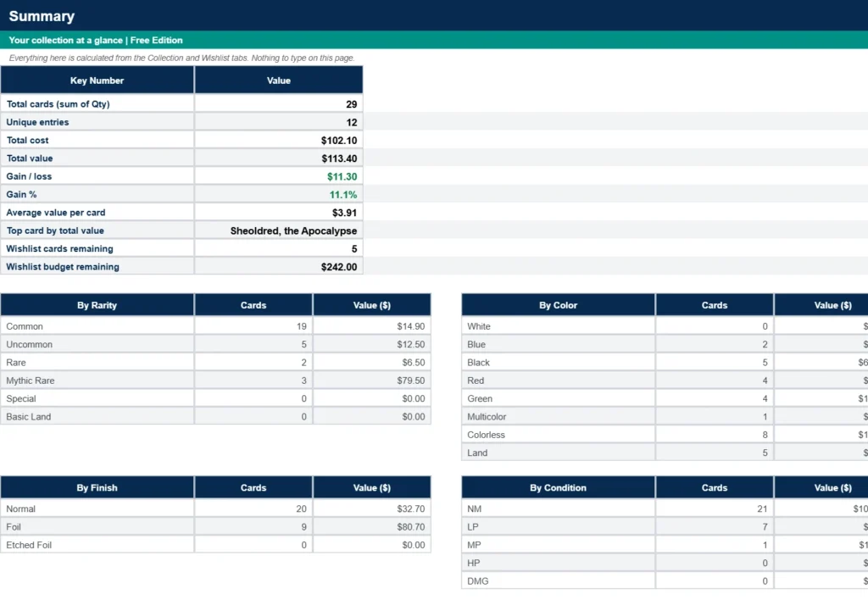Select the Total value cell $113.40
This screenshot has width=868, height=600.
click(x=278, y=158)
